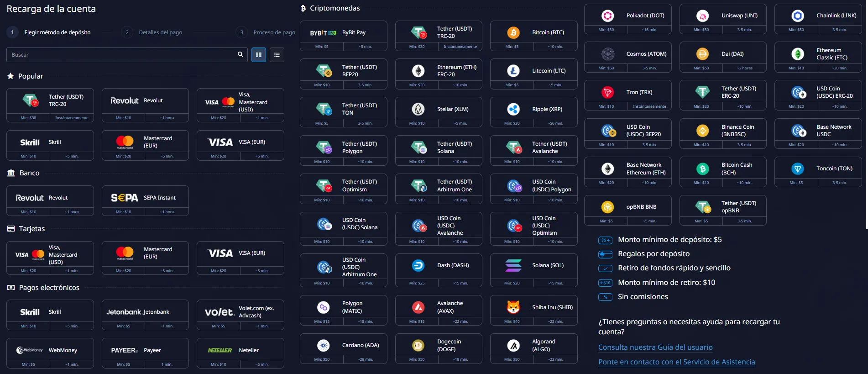
Task: Choose the Uniswap (UNI) icon
Action: pos(702,16)
